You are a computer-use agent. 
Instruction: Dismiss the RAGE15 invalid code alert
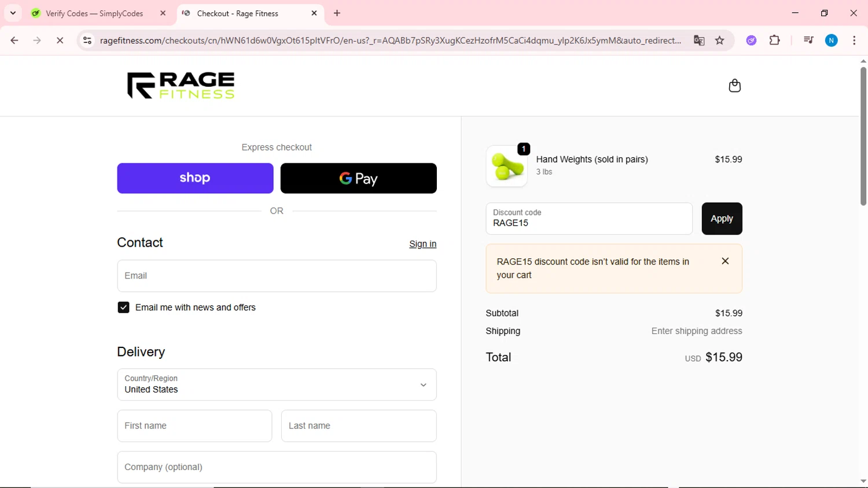point(725,261)
